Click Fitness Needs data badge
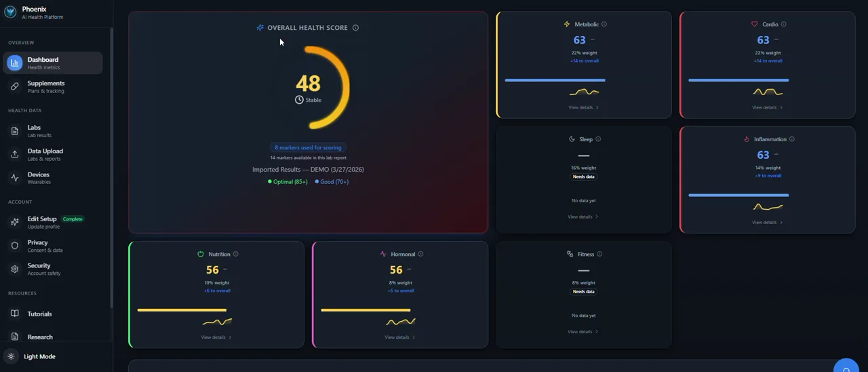The width and height of the screenshot is (868, 372). tap(583, 292)
